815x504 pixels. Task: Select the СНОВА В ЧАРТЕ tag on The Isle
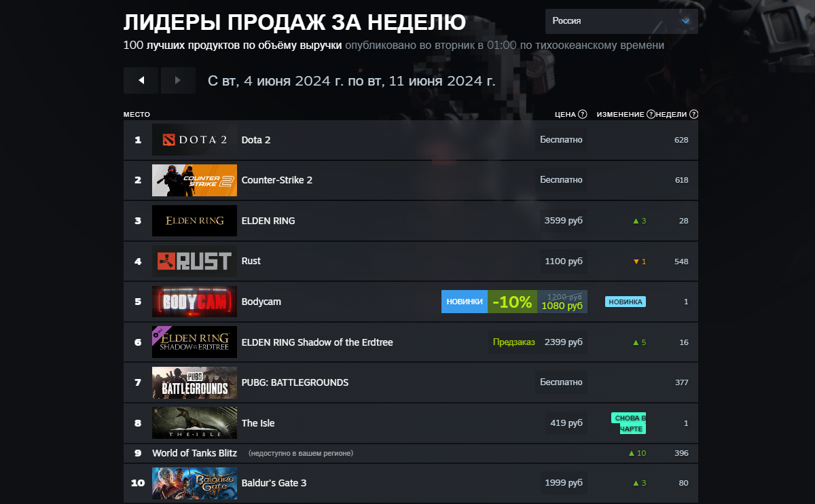pyautogui.click(x=628, y=422)
